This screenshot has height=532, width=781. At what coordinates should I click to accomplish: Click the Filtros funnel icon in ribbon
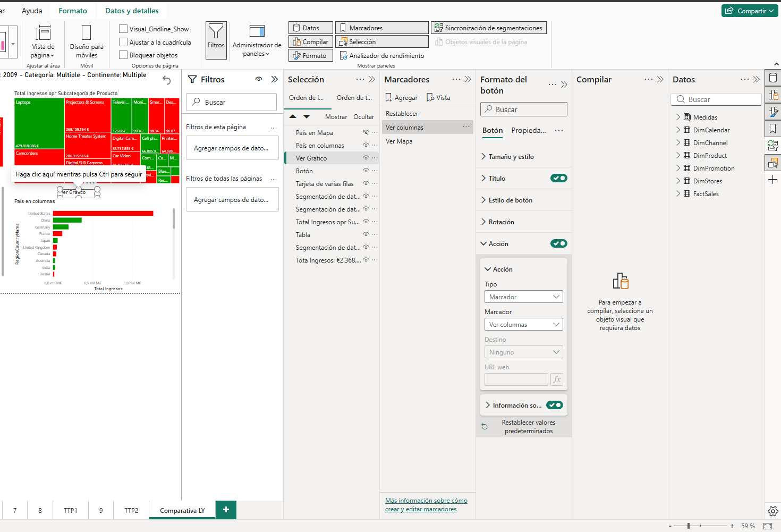(x=216, y=36)
